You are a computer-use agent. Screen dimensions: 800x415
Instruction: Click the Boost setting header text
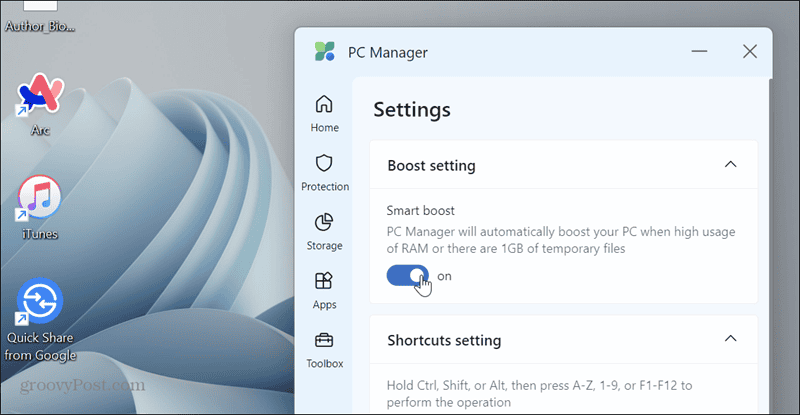pos(431,165)
